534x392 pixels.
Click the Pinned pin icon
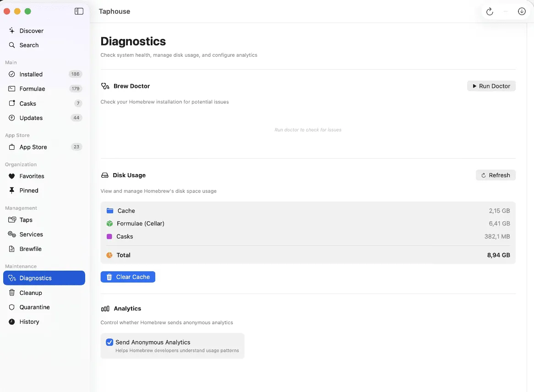pyautogui.click(x=12, y=191)
